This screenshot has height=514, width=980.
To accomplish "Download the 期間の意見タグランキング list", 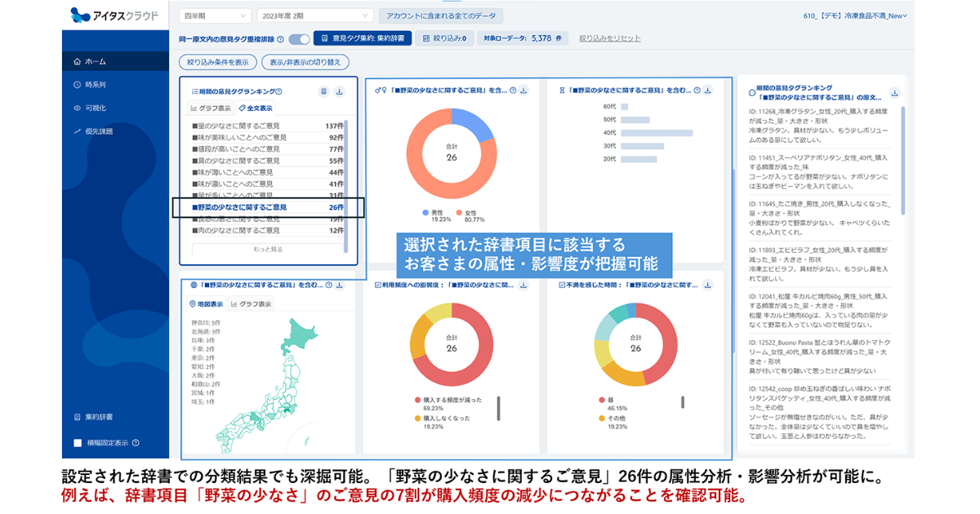I will pos(340,91).
